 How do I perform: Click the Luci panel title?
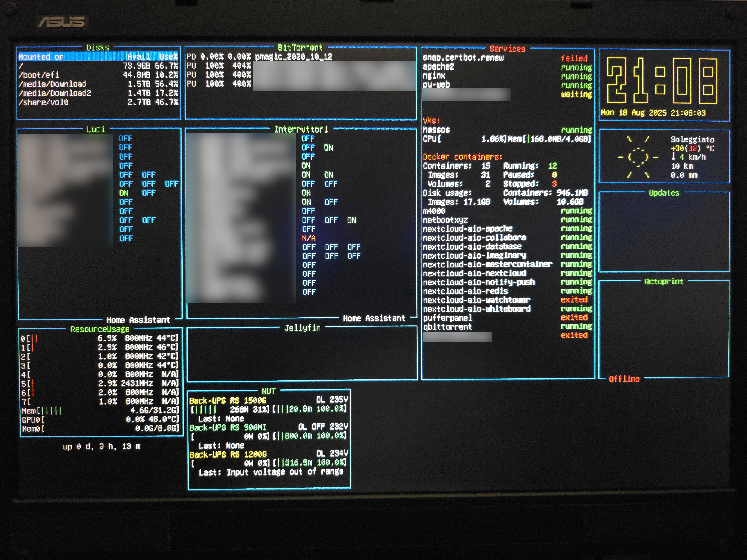click(x=96, y=130)
